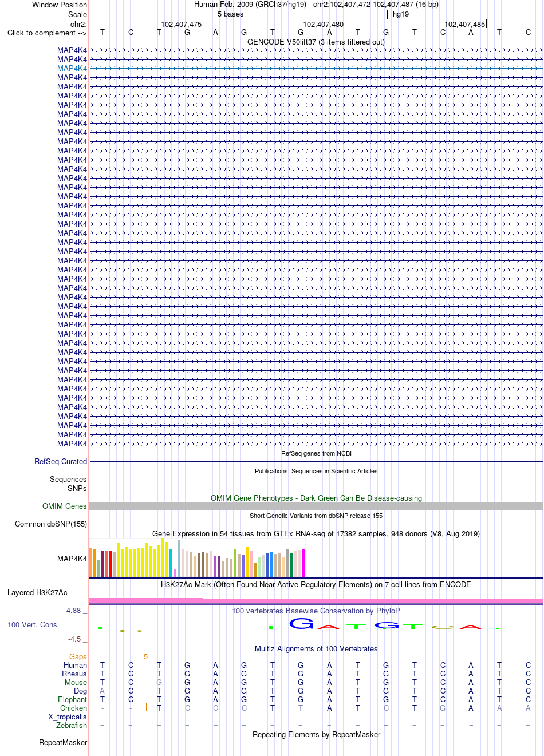Click the Sequences label

[x=68, y=479]
